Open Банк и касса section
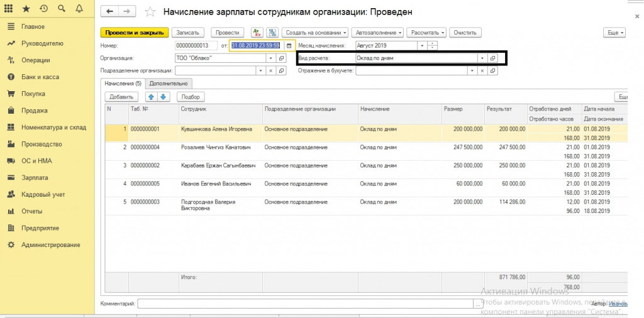Viewport: 644px width, 318px height. click(40, 77)
